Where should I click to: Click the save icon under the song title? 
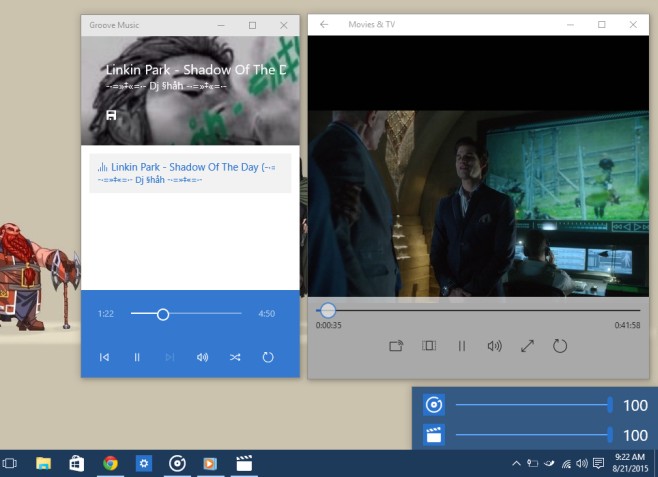(111, 116)
